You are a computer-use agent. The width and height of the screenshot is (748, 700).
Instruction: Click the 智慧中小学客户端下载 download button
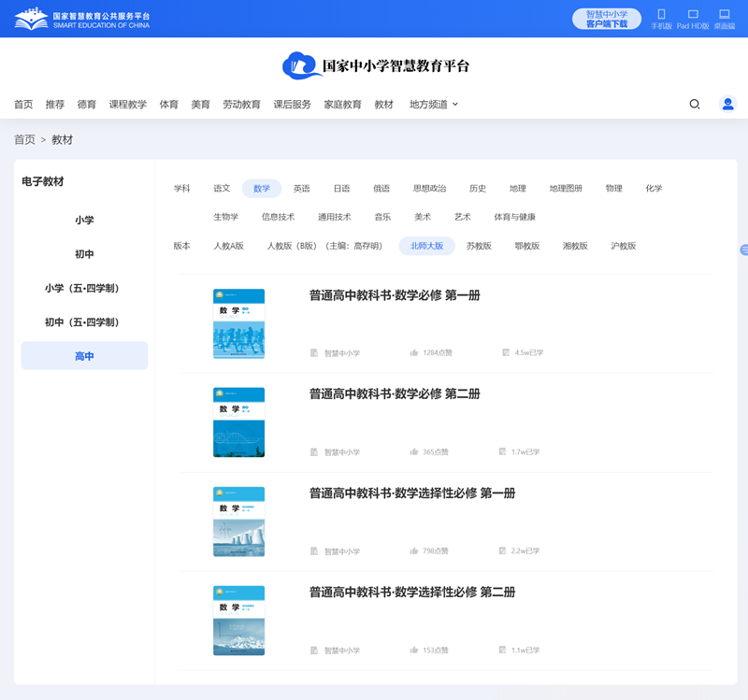[609, 19]
